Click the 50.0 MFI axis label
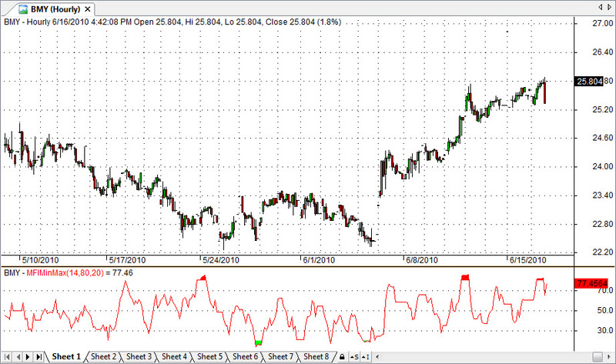The width and height of the screenshot is (616, 364). point(605,311)
